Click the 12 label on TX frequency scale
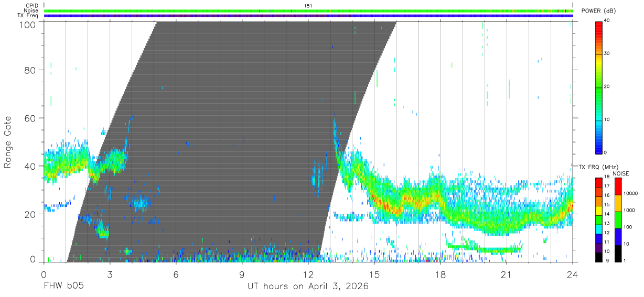Image resolution: width=644 pixels, height=297 pixels. coord(606,233)
